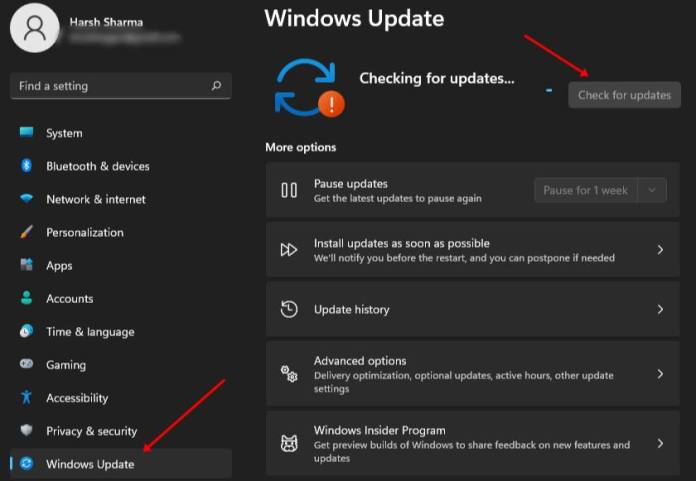Click the System monitor icon
696x481 pixels.
coord(26,133)
